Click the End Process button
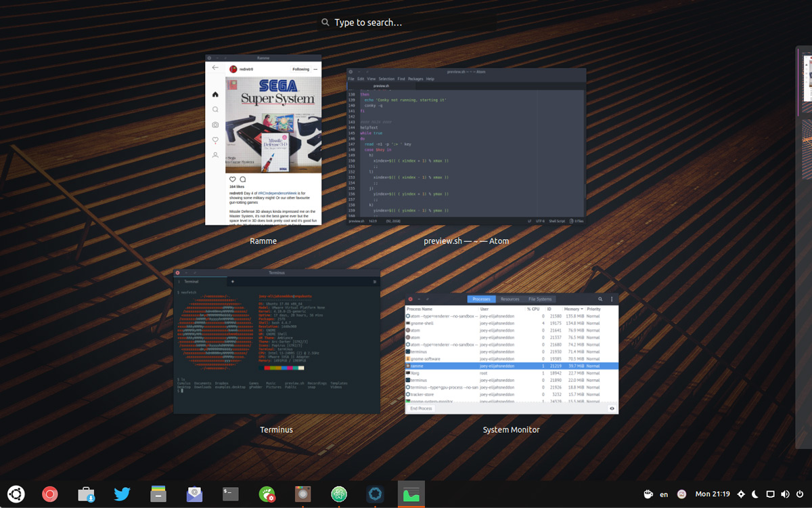Screen dimensions: 812x508 point(421,408)
